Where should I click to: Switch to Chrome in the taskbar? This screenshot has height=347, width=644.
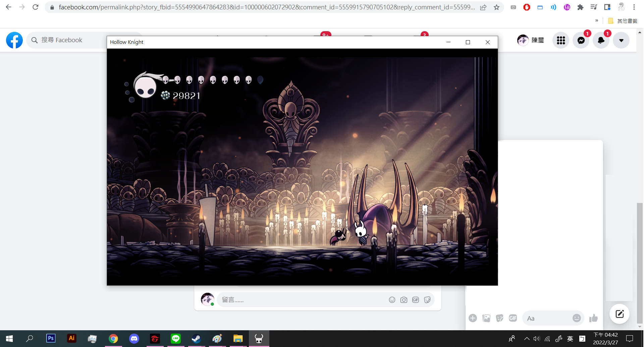pos(113,339)
